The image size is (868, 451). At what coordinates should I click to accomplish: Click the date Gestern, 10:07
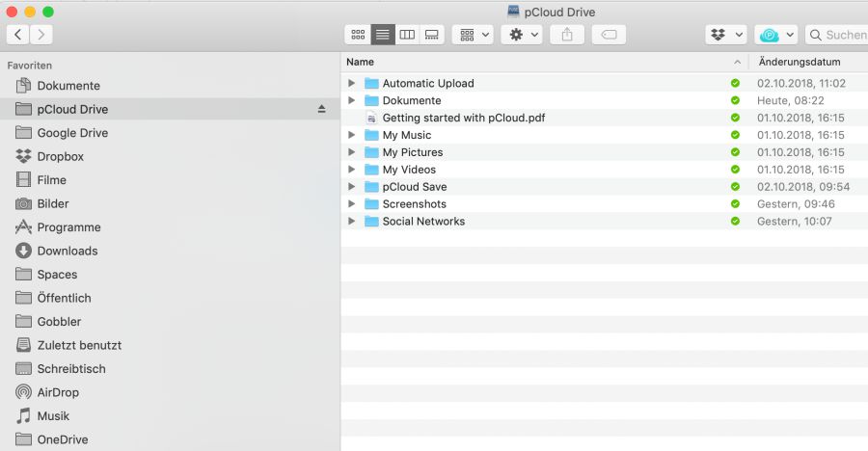[x=795, y=221]
